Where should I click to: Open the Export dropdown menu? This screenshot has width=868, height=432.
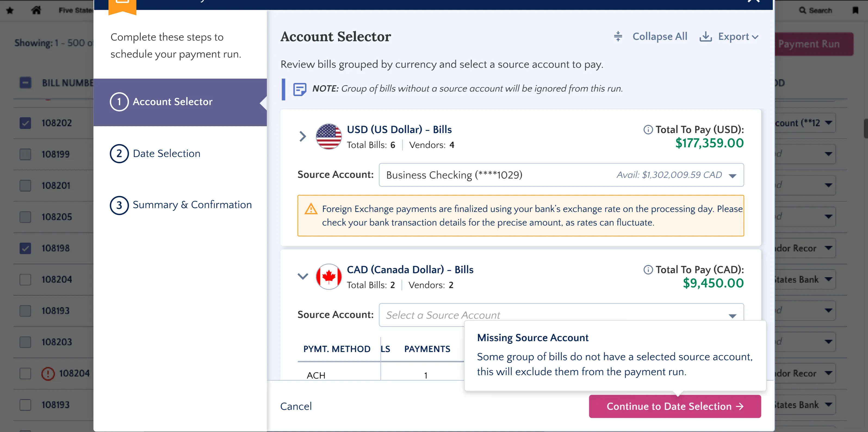(x=738, y=36)
